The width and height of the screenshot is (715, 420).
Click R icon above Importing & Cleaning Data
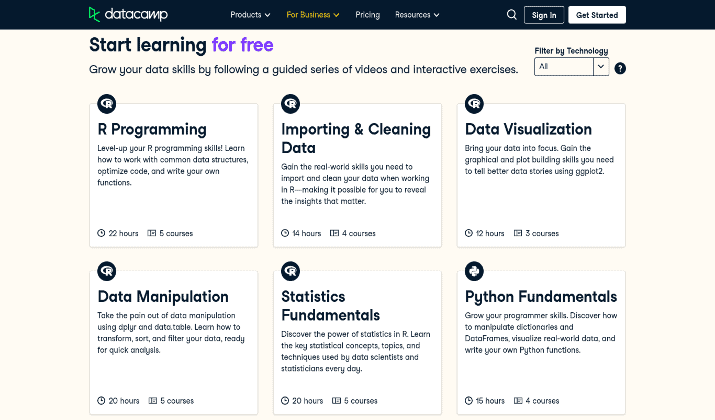[290, 104]
